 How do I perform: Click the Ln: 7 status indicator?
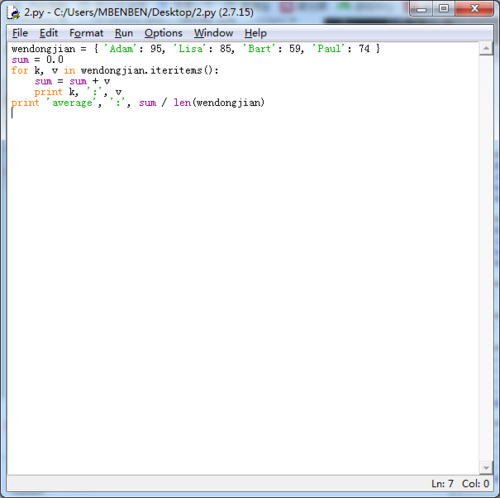point(442,483)
